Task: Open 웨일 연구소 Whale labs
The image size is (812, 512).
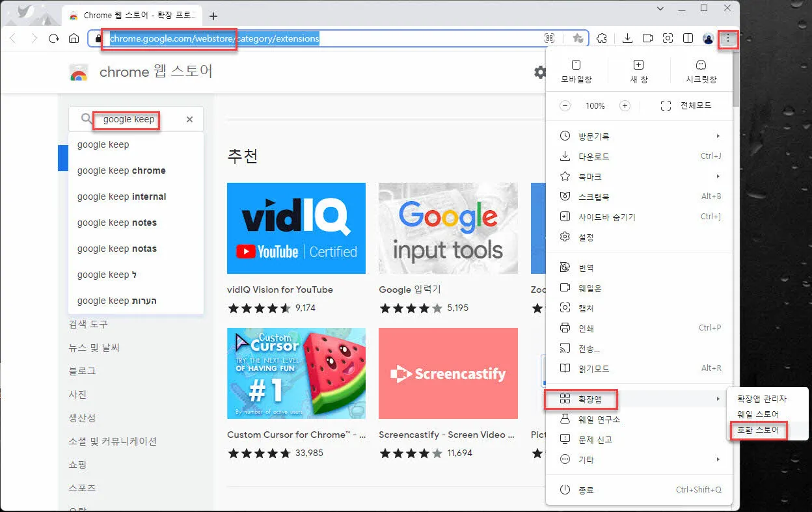Action: pyautogui.click(x=640, y=419)
